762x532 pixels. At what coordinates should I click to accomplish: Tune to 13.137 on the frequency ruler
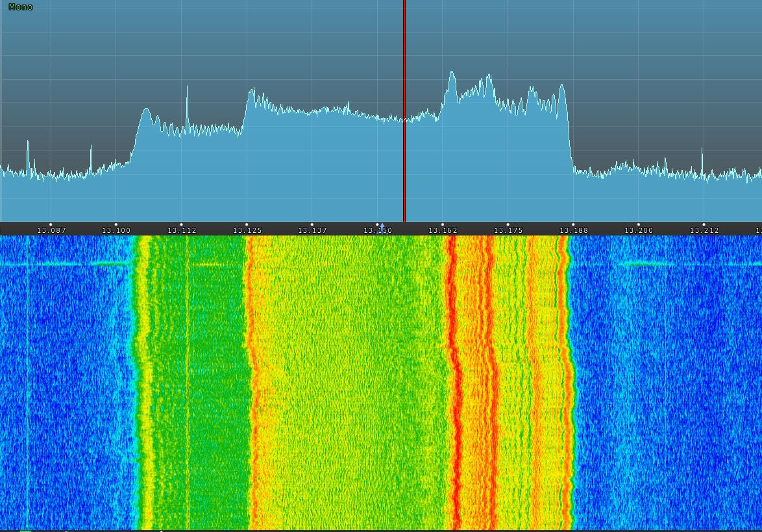pos(312,230)
